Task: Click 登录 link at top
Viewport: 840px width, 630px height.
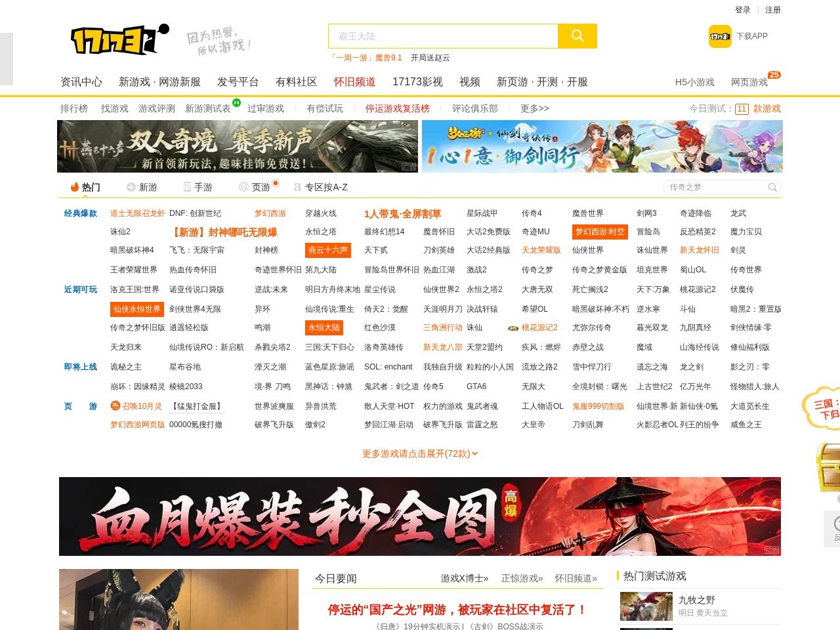Action: tap(743, 10)
